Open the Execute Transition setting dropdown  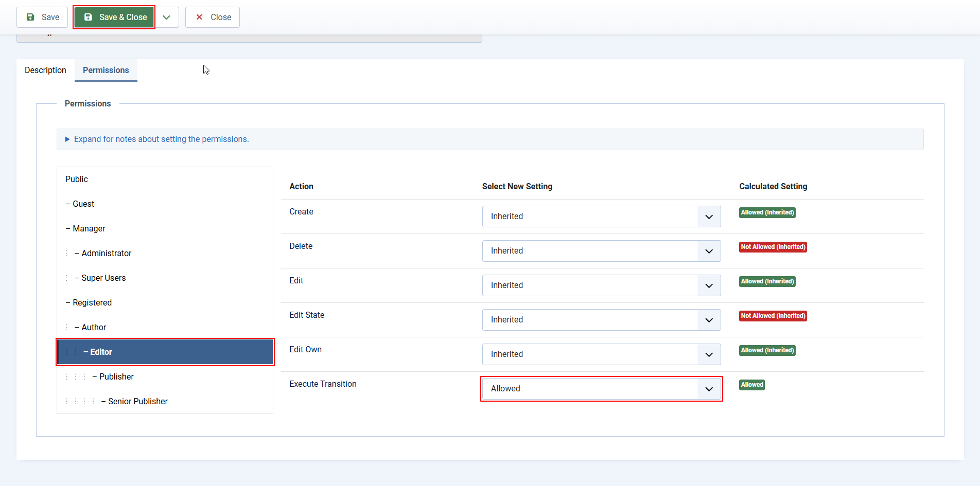click(601, 389)
